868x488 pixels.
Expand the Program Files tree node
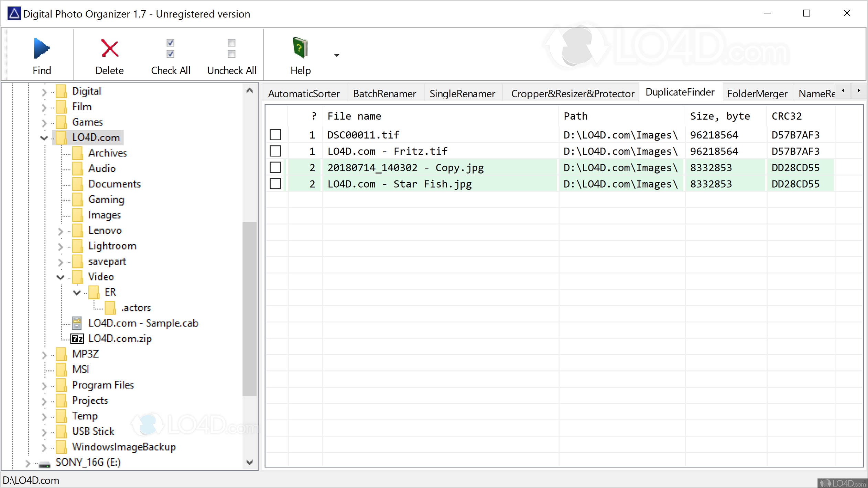pos(44,385)
